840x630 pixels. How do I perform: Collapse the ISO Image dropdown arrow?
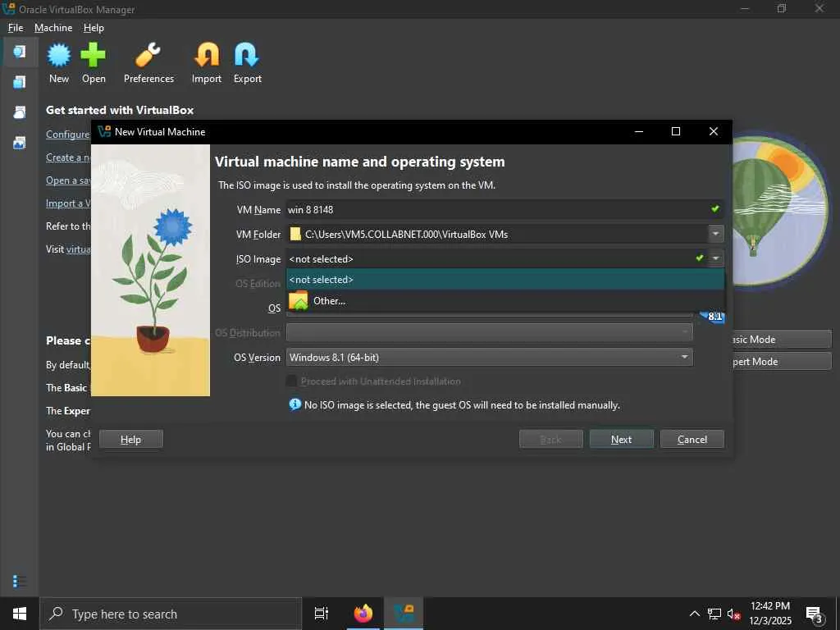pyautogui.click(x=715, y=258)
